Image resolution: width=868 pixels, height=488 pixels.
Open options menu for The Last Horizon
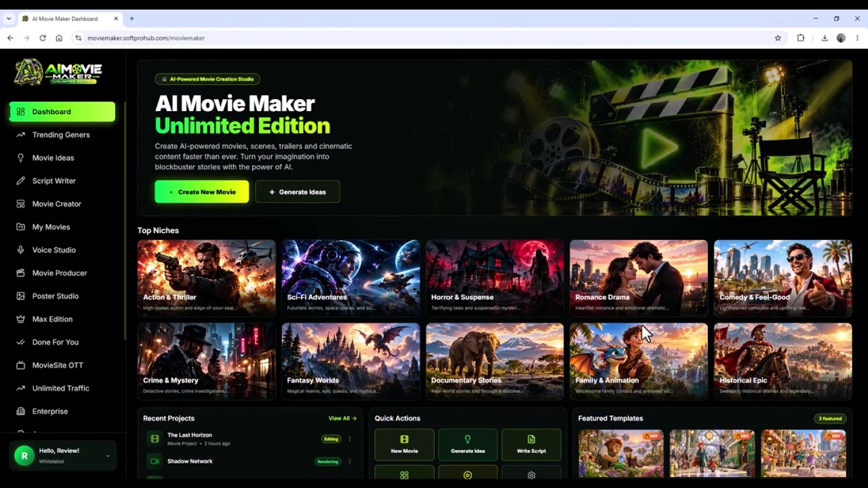pos(350,439)
